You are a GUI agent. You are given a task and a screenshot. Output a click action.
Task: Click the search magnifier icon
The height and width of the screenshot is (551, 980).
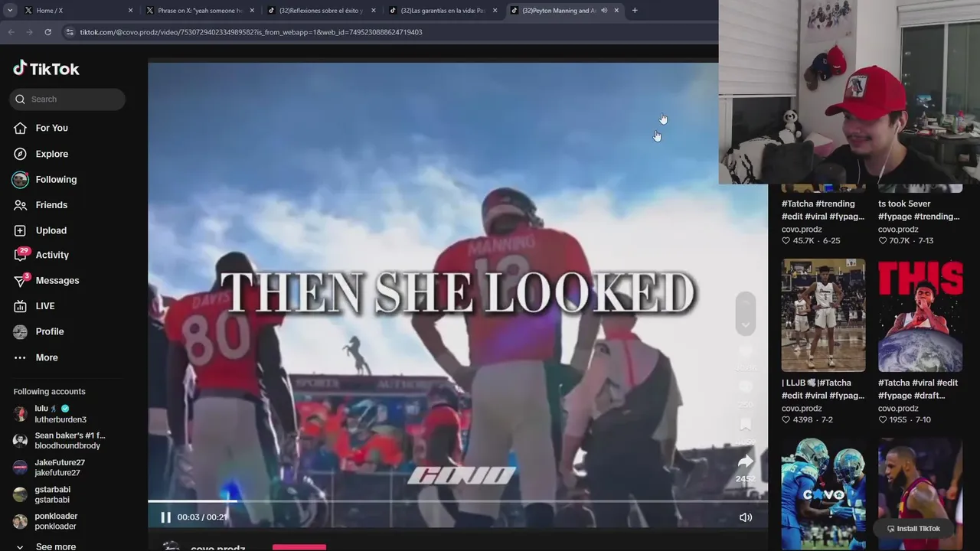tap(21, 99)
